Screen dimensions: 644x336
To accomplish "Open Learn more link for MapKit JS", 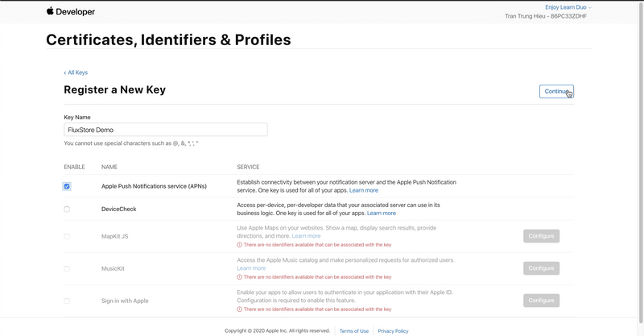I will tap(306, 236).
